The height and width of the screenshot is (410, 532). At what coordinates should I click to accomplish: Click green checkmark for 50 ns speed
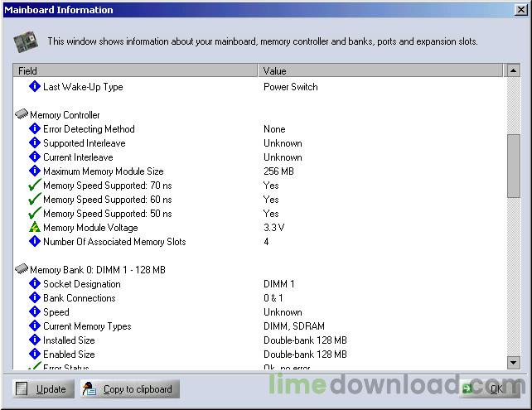(34, 214)
